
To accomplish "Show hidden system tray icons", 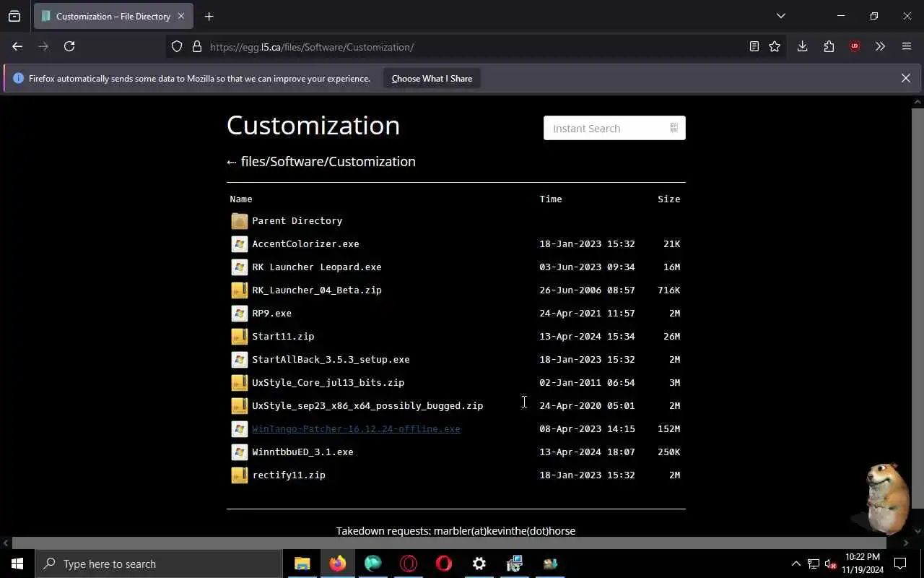I will (x=796, y=564).
